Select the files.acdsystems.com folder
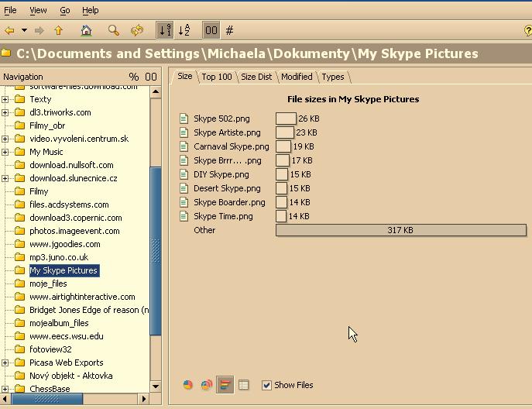The height and width of the screenshot is (409, 532). 69,204
